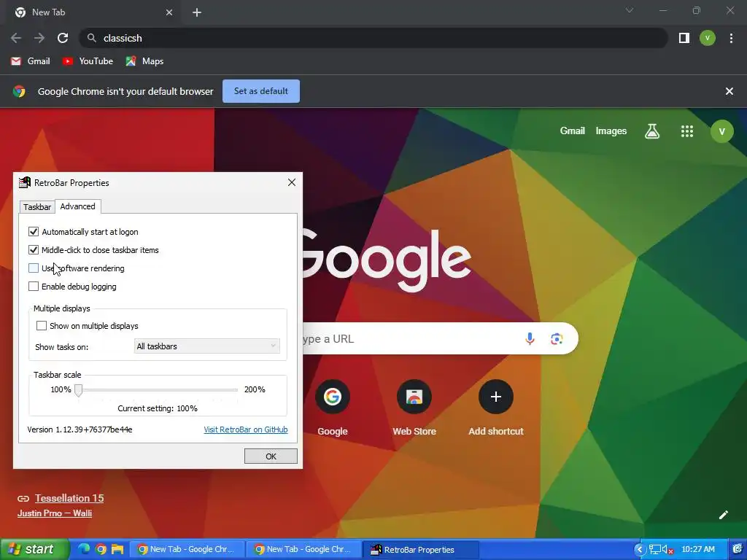Select the Advanced tab
This screenshot has width=747, height=560.
(x=77, y=206)
